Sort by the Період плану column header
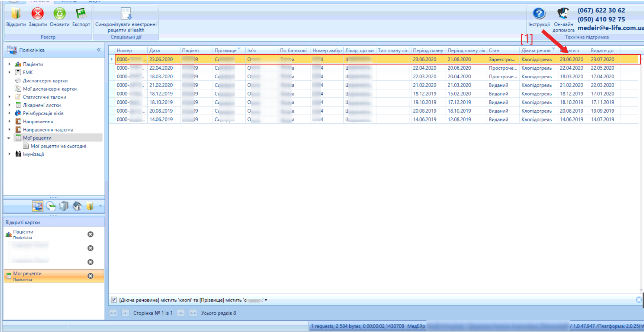644x332 pixels. [428, 50]
